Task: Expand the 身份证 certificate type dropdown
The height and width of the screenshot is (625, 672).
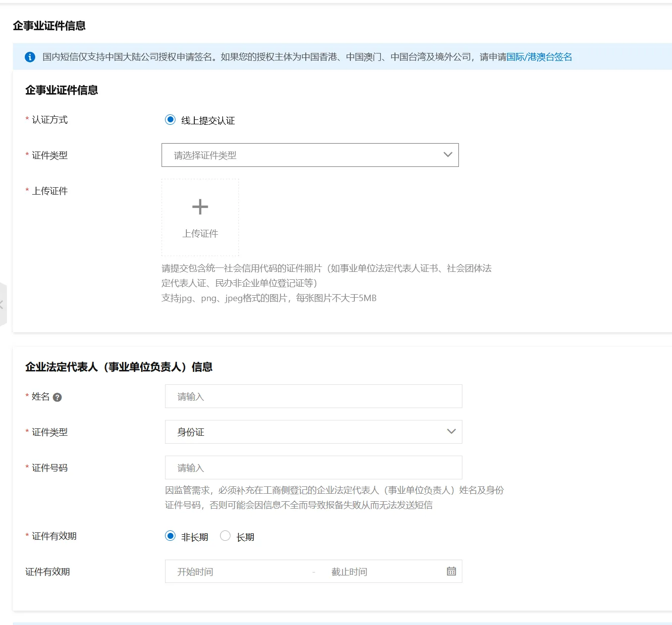Action: pos(314,432)
